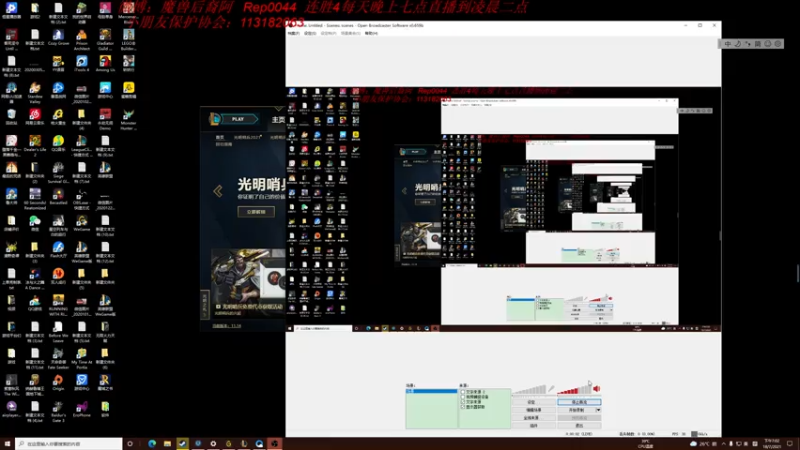Select the Monster Hunter desktop icon
This screenshot has height=450, width=800.
pyautogui.click(x=129, y=119)
